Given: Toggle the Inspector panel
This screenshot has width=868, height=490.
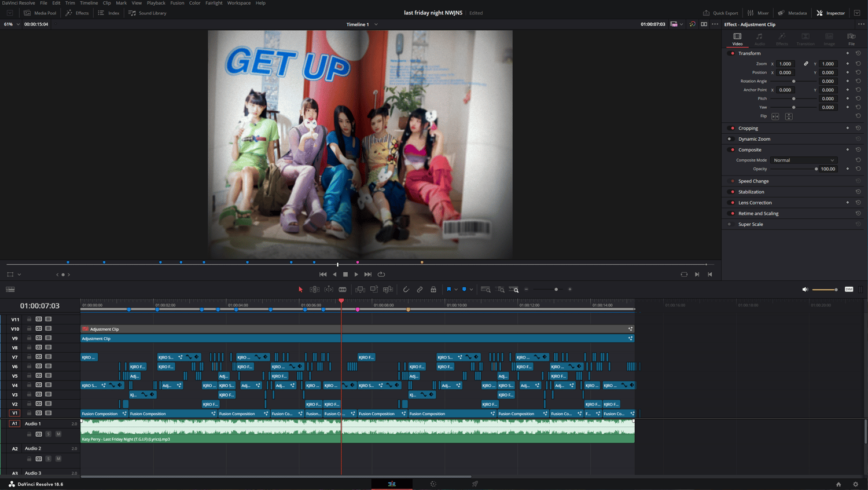Looking at the screenshot, I should [831, 13].
